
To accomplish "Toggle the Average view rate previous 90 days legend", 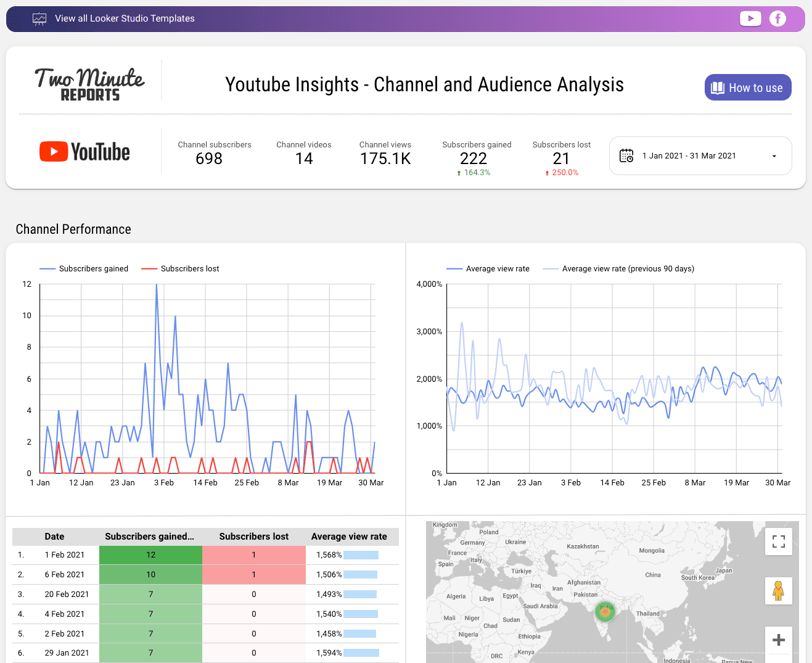I will point(618,268).
